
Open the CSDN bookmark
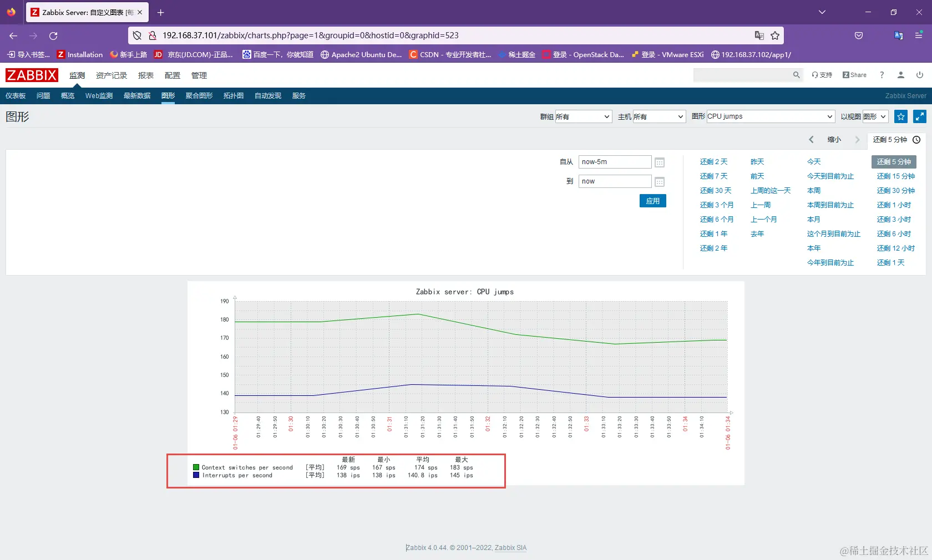click(450, 54)
